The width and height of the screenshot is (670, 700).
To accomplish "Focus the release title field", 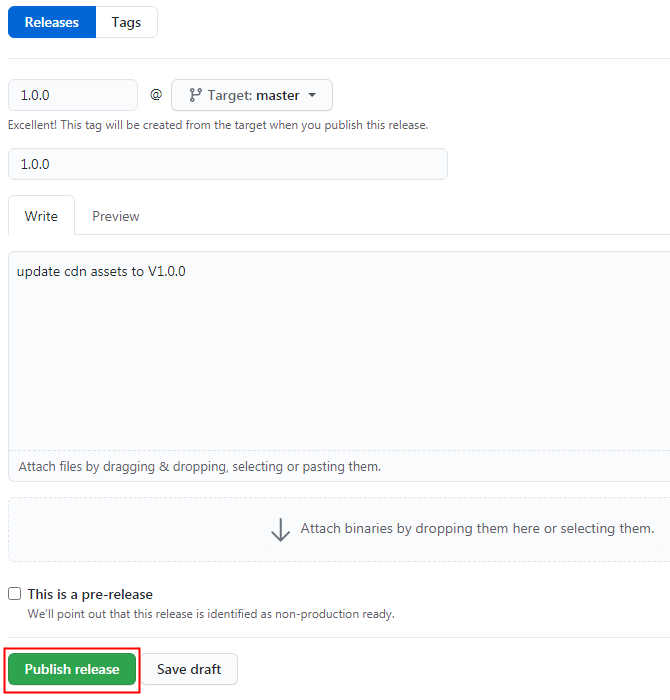I will [227, 164].
